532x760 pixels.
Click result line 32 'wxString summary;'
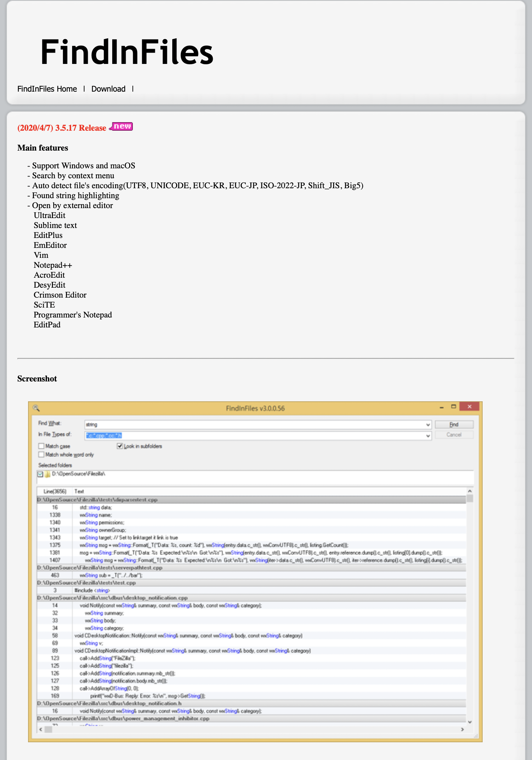(251, 613)
